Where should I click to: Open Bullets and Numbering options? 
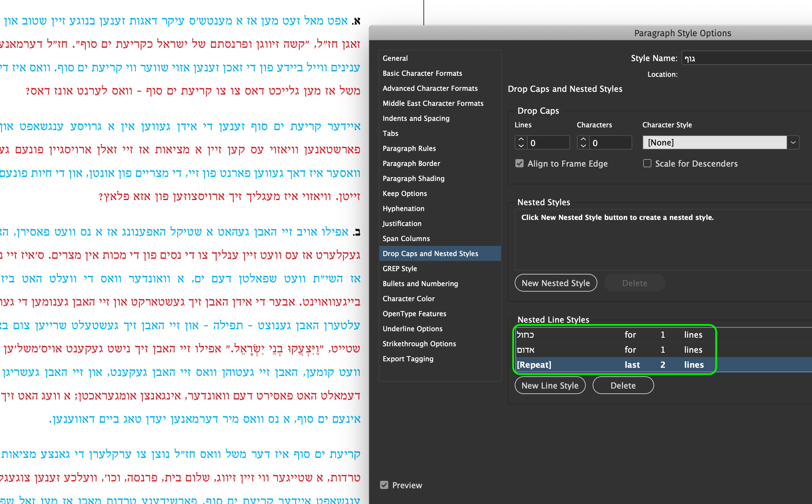click(420, 283)
